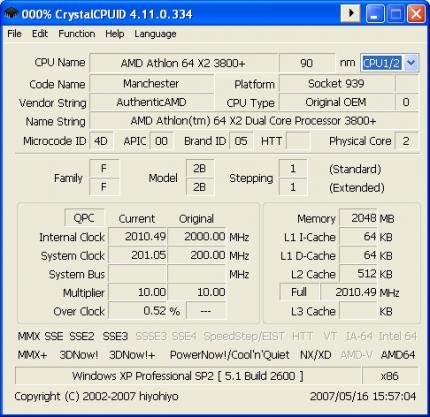Click the empty HTT value box
Image resolution: width=430 pixels, height=417 pixels.
(x=297, y=141)
